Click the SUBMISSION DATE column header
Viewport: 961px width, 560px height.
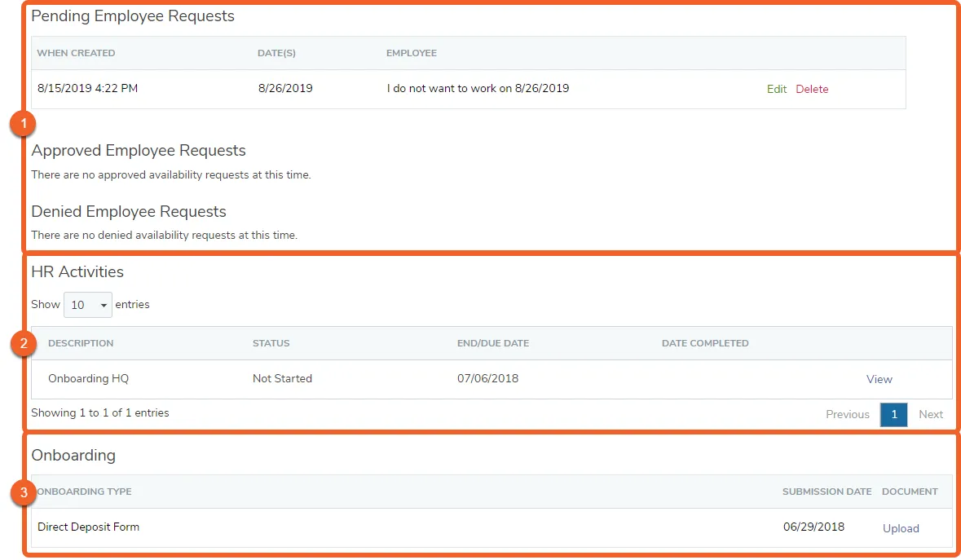pos(827,492)
